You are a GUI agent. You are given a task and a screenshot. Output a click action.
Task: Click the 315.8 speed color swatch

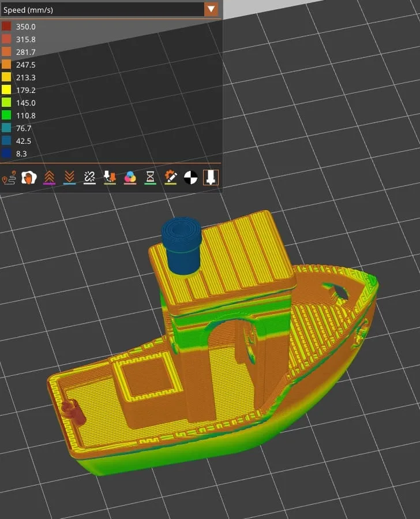(x=6, y=39)
